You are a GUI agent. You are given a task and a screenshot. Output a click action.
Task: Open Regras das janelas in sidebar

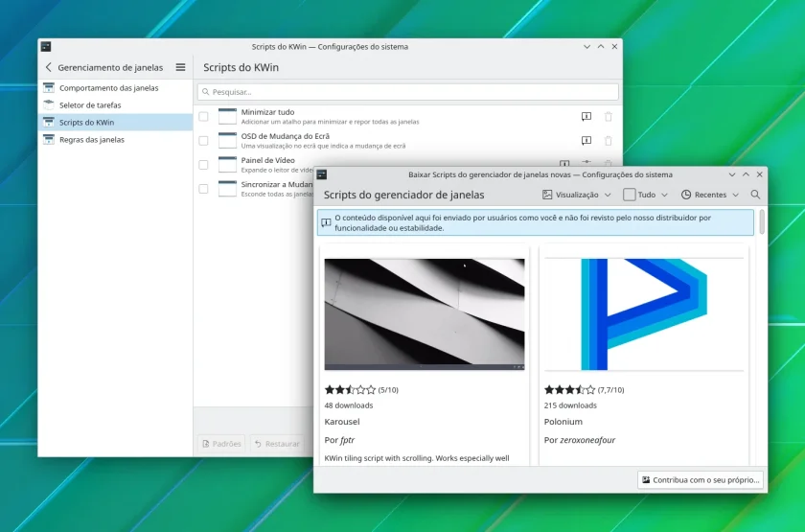point(115,140)
